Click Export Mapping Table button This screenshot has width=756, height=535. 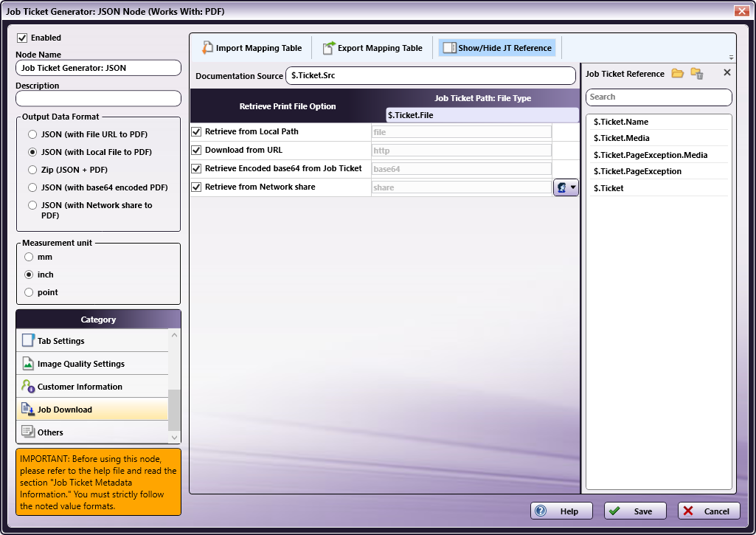372,48
